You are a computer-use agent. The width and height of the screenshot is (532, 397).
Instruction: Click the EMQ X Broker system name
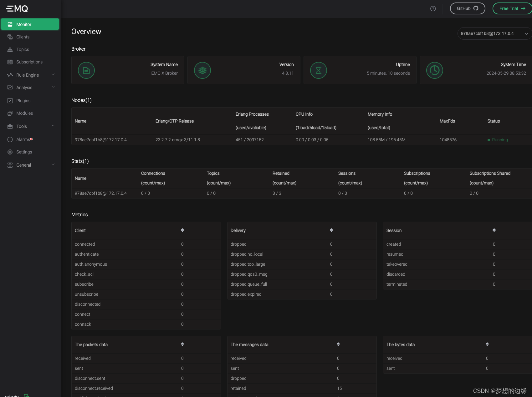[x=164, y=73]
